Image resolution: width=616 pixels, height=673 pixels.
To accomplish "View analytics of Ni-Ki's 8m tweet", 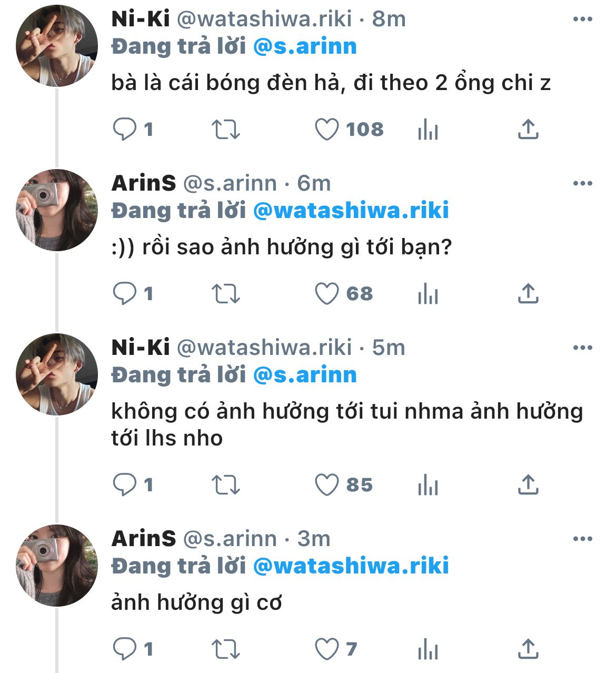I will [x=428, y=130].
